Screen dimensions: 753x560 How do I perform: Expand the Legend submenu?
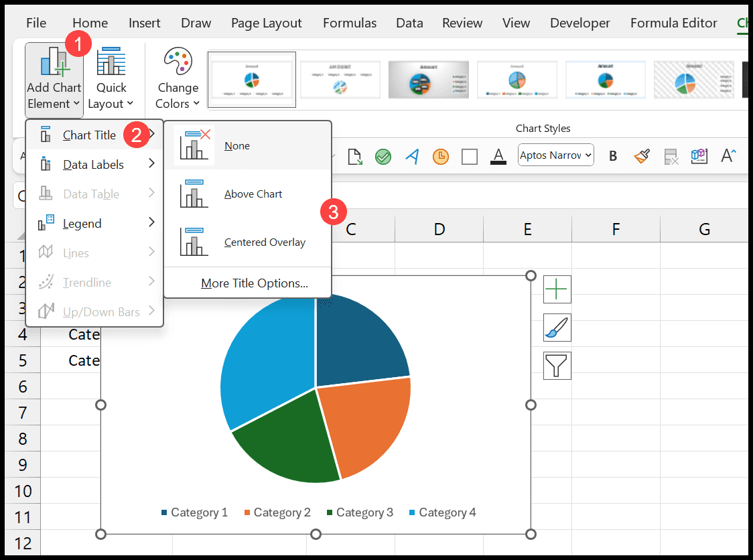94,223
